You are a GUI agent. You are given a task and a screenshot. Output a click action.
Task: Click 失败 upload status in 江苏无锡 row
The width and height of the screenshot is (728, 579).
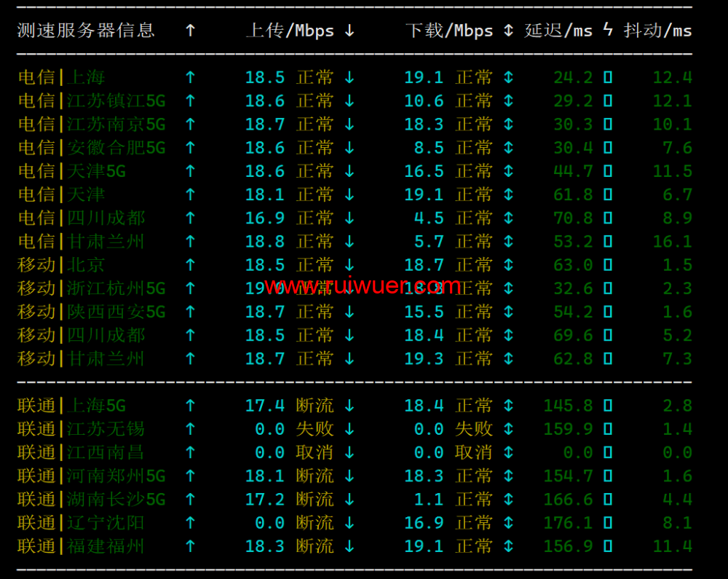pyautogui.click(x=314, y=429)
